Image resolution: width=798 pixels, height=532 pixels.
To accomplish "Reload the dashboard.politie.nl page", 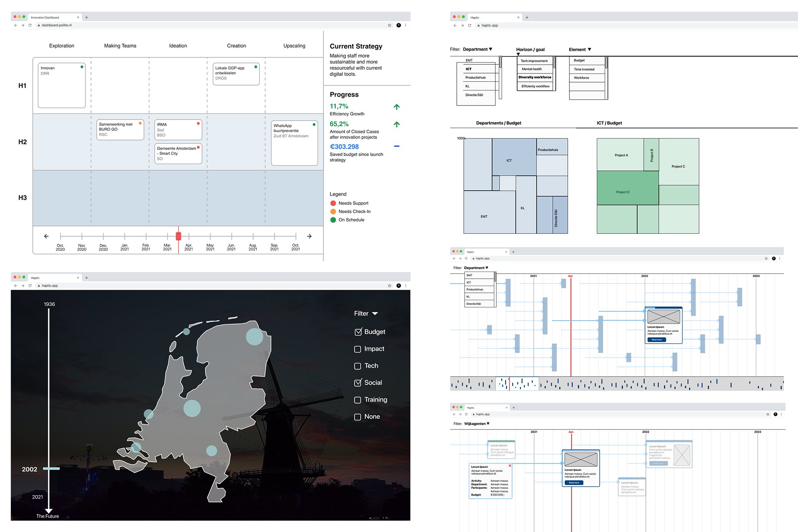I will click(30, 25).
